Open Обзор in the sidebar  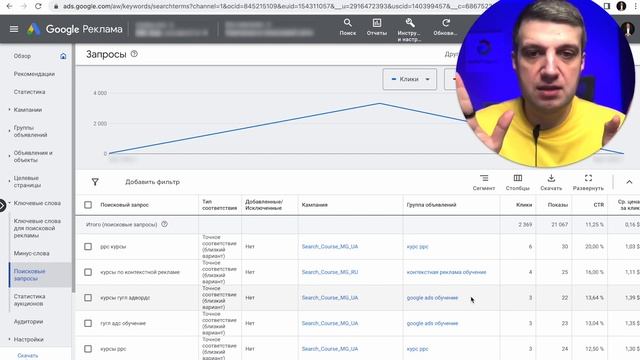point(22,56)
